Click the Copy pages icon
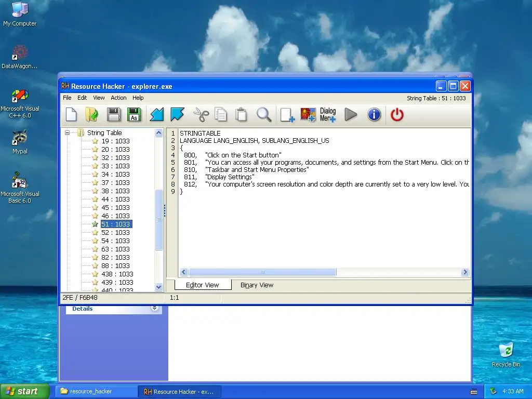Screen dimensions: 532x399 tap(221, 114)
